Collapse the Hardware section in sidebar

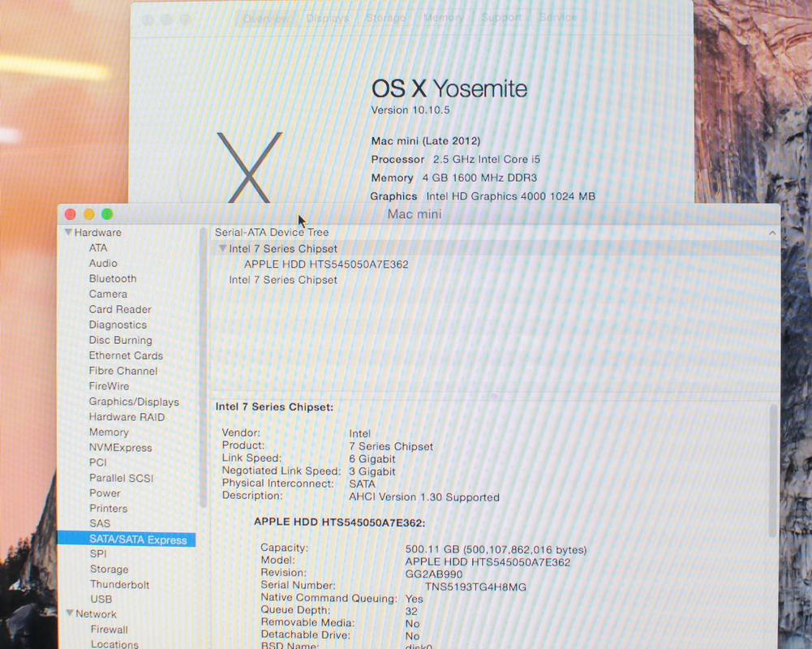[68, 232]
